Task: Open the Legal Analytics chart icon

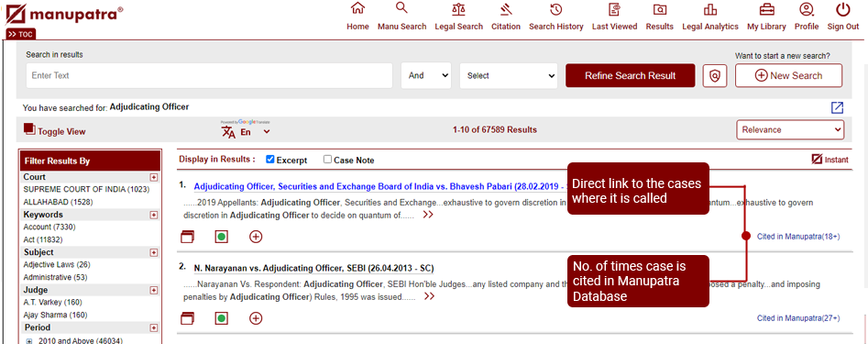Action: point(709,9)
